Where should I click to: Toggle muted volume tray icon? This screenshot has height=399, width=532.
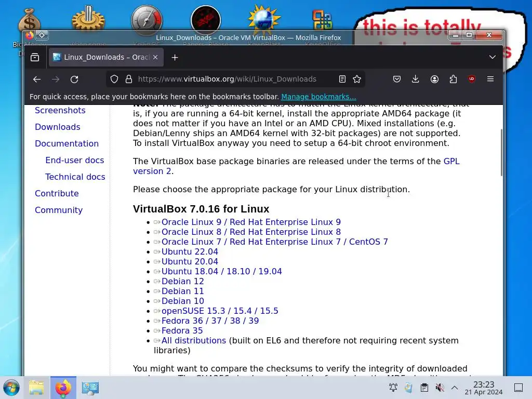click(440, 388)
